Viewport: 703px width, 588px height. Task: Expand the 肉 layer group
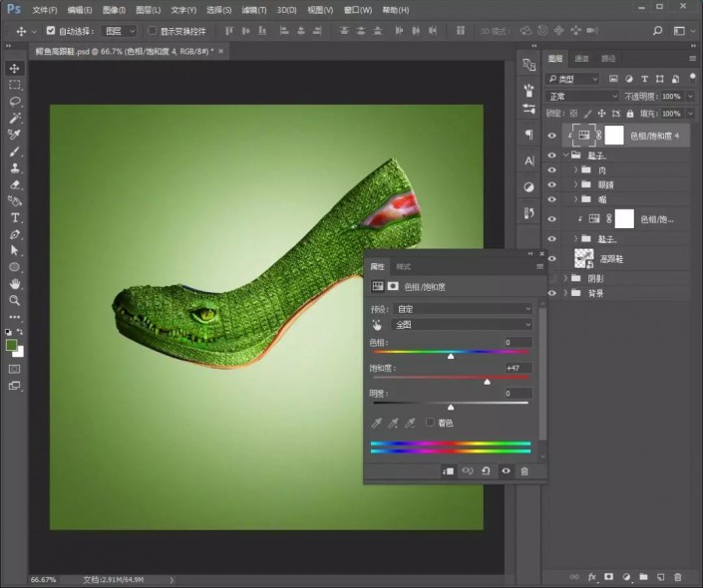[x=575, y=170]
